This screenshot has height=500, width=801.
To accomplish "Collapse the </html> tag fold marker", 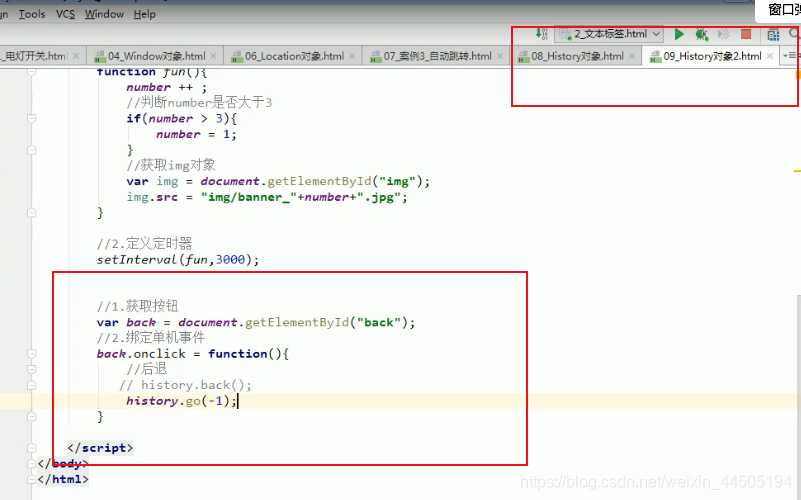I will click(33, 479).
